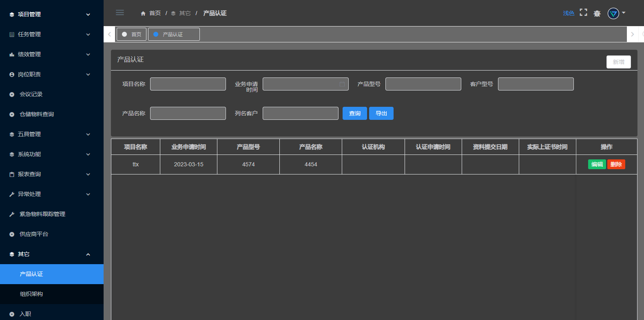Open 组织架构 submenu item
This screenshot has height=320, width=644.
[x=52, y=294]
